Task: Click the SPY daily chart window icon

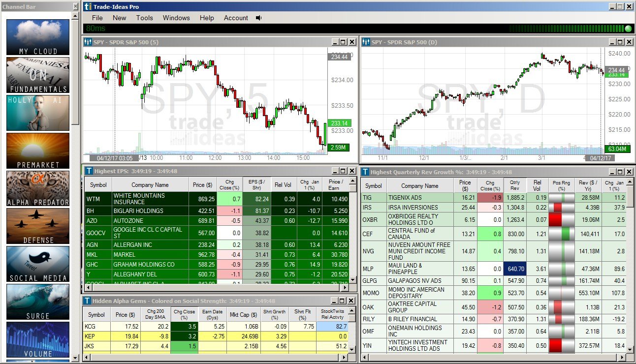Action: [366, 42]
